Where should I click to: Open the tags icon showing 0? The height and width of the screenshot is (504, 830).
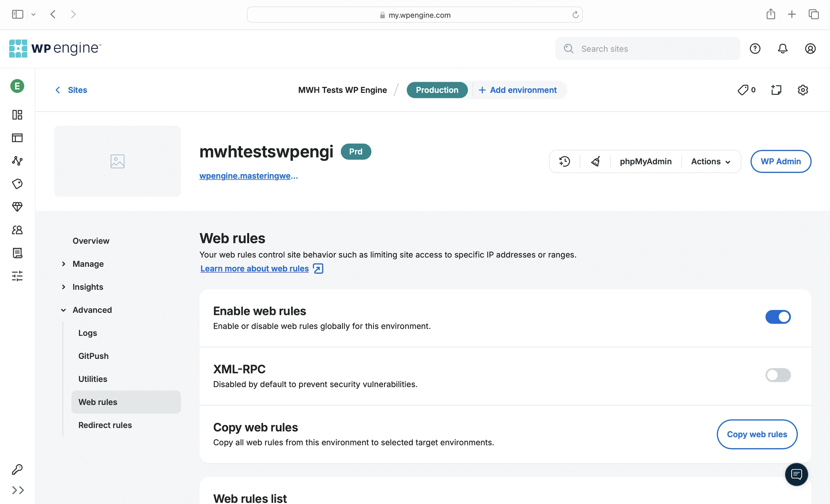(746, 90)
